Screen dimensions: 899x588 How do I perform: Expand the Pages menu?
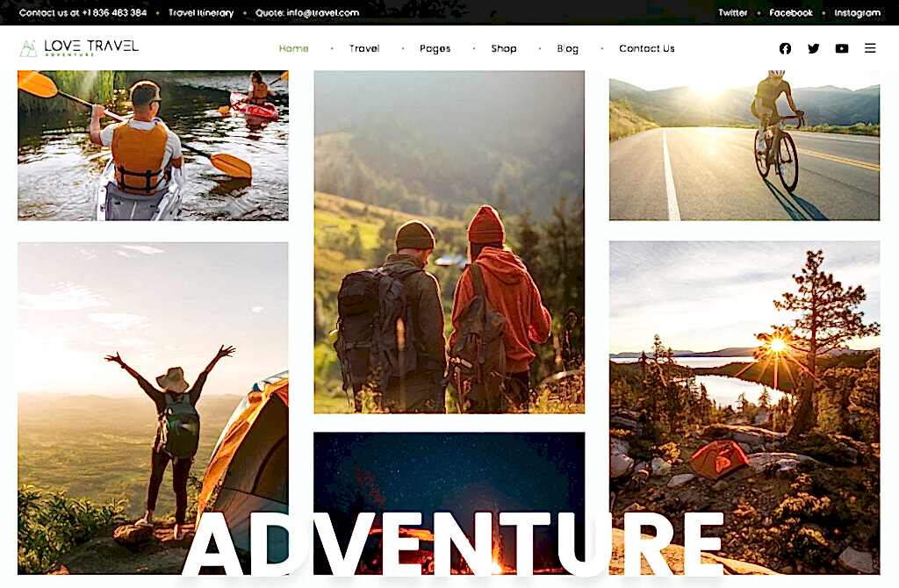(x=435, y=49)
